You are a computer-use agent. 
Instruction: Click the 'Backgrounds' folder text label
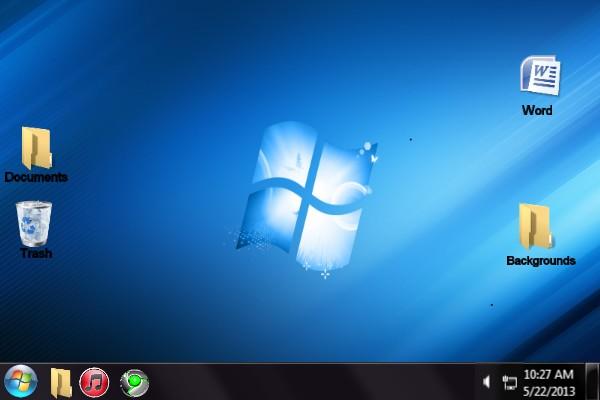(540, 260)
